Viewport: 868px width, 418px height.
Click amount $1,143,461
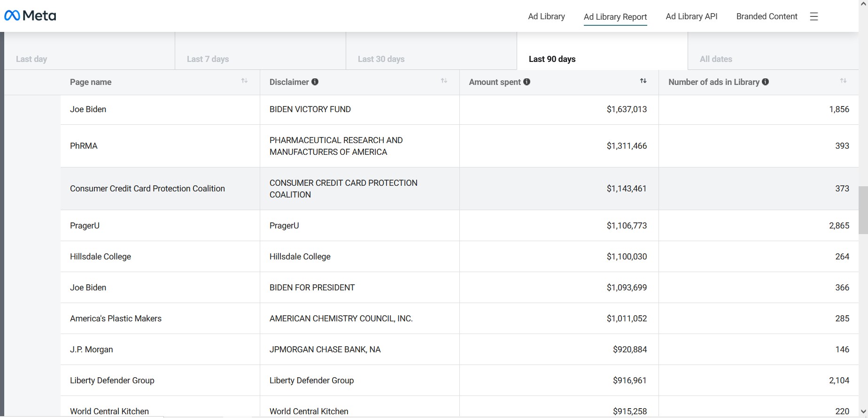(627, 189)
